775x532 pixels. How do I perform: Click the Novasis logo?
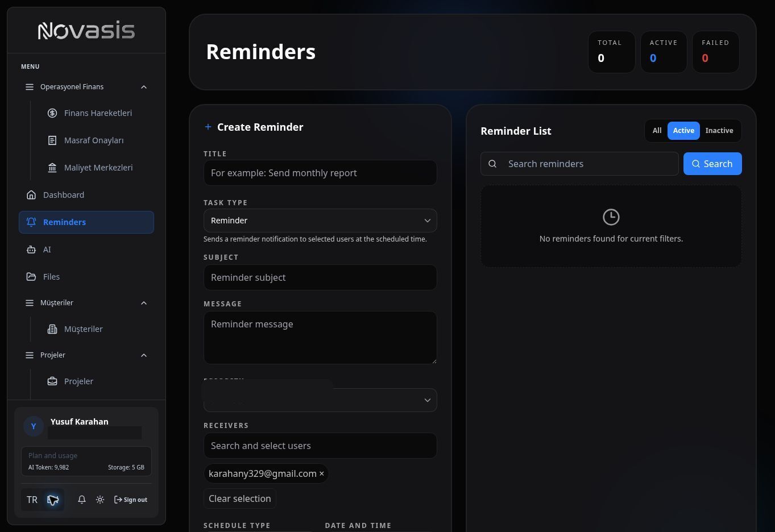[86, 31]
